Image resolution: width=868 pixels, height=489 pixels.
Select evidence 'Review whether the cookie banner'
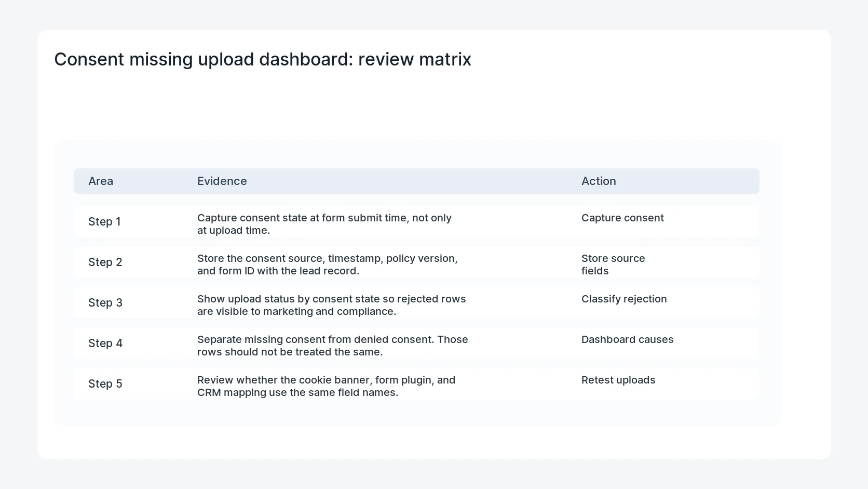pyautogui.click(x=327, y=386)
